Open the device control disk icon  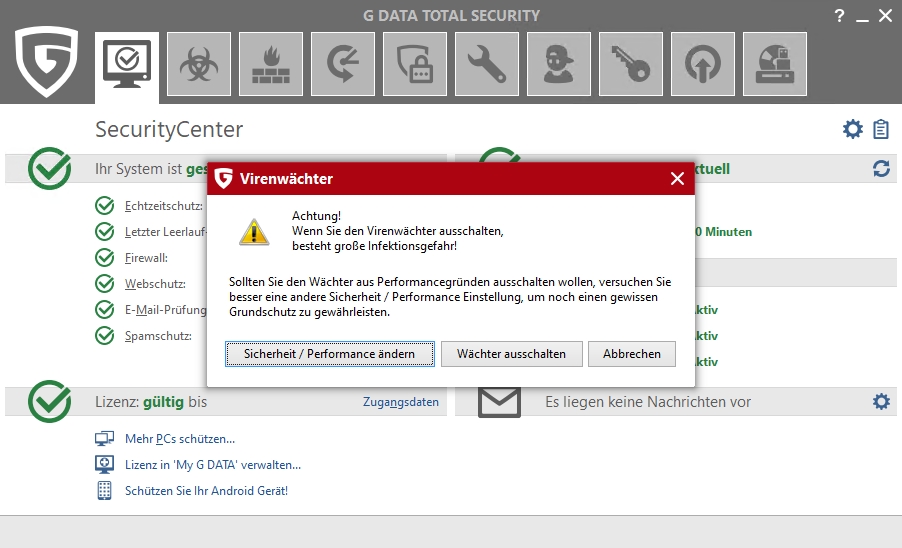tap(774, 64)
